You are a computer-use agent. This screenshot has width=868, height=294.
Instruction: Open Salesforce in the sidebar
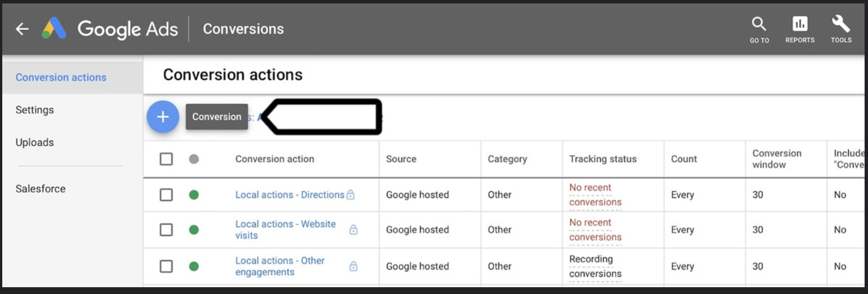(x=40, y=189)
